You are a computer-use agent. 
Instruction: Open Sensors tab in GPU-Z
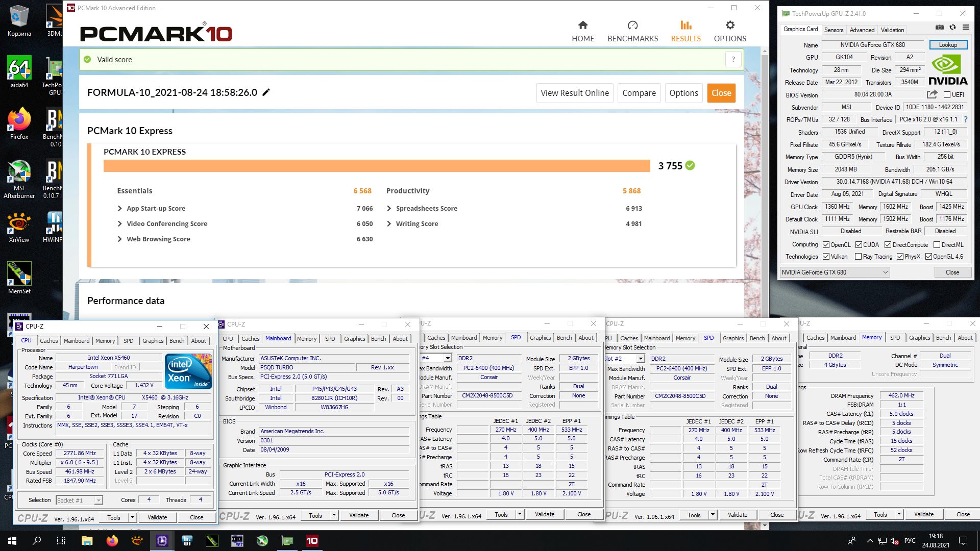833,30
